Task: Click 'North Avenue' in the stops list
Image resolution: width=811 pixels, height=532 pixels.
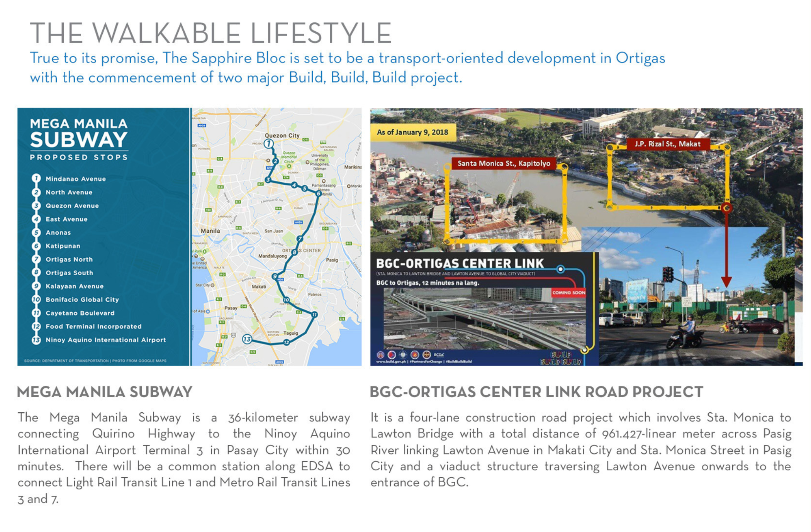Action: coord(69,192)
